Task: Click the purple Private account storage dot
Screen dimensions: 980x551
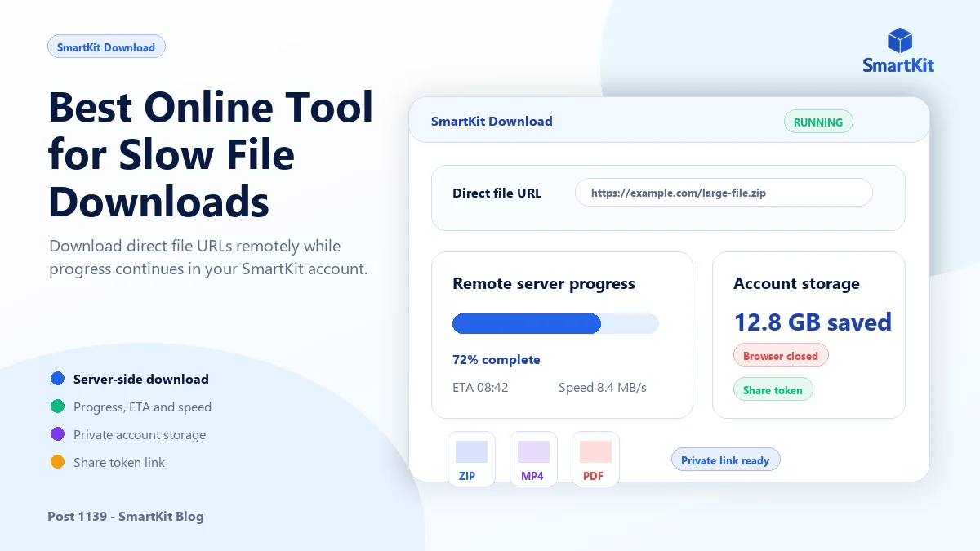Action: point(57,434)
